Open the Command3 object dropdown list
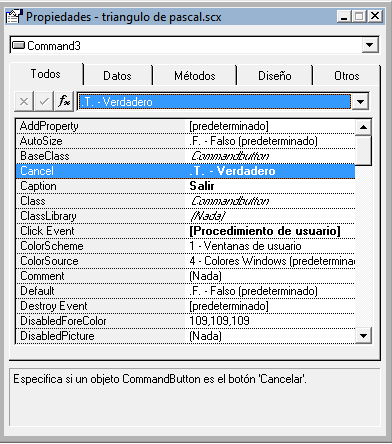 [x=370, y=45]
